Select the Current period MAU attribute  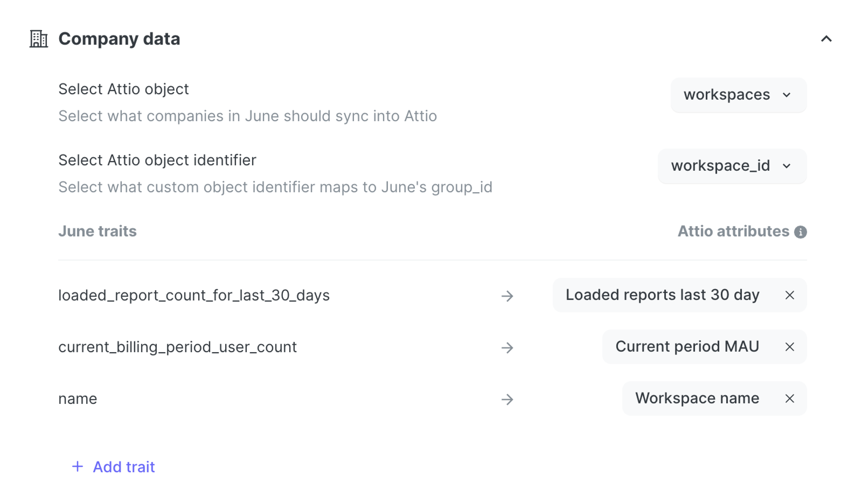[687, 347]
